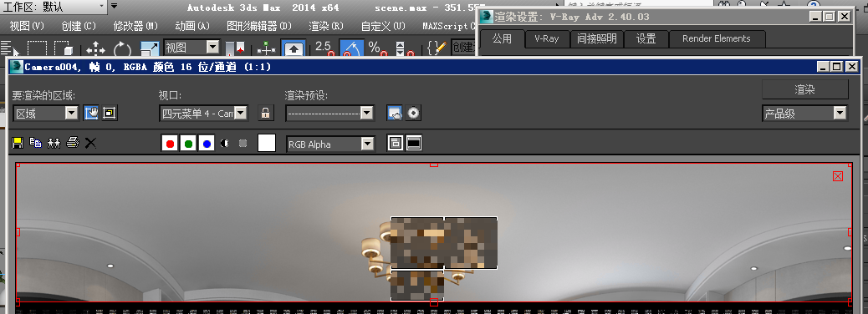Click the 渲染 render button
The image size is (868, 314).
pos(805,89)
